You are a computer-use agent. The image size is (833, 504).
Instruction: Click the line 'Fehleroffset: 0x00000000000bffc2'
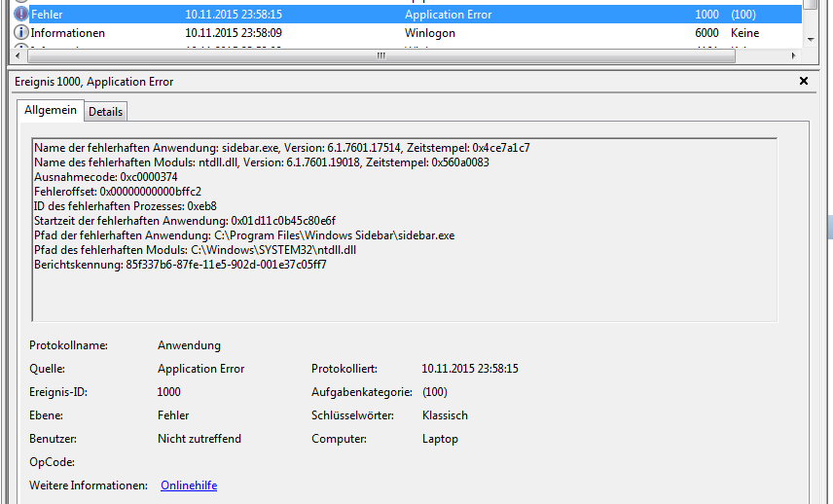point(118,192)
